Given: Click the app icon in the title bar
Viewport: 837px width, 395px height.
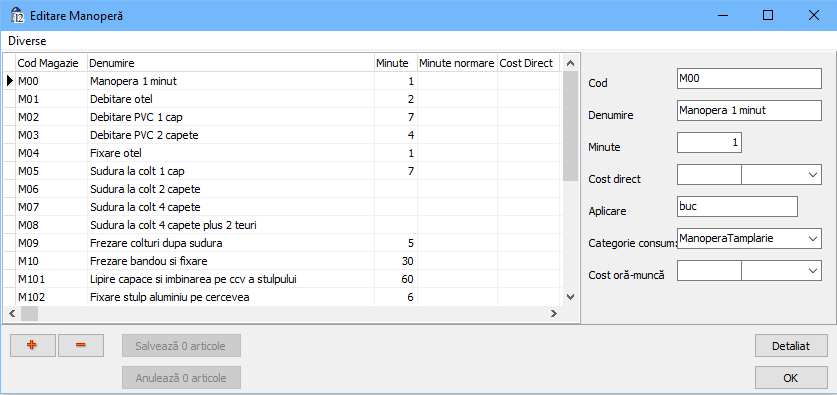Looking at the screenshot, I should tap(18, 15).
